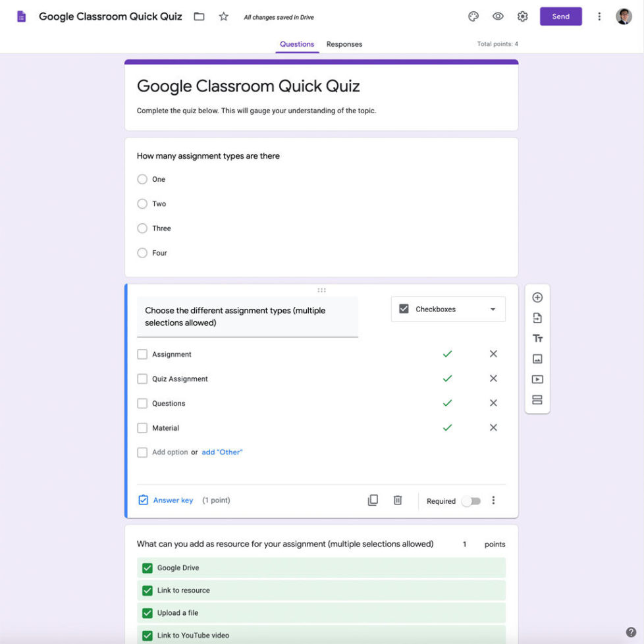The width and height of the screenshot is (644, 644).
Task: Click the Import questions icon
Action: pyautogui.click(x=537, y=318)
